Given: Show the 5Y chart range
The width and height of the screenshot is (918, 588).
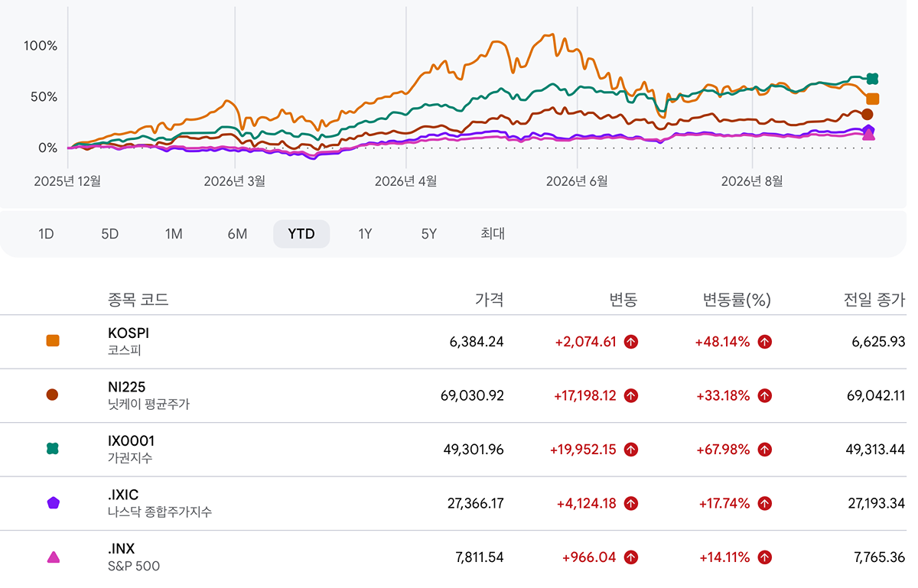Looking at the screenshot, I should (x=429, y=234).
